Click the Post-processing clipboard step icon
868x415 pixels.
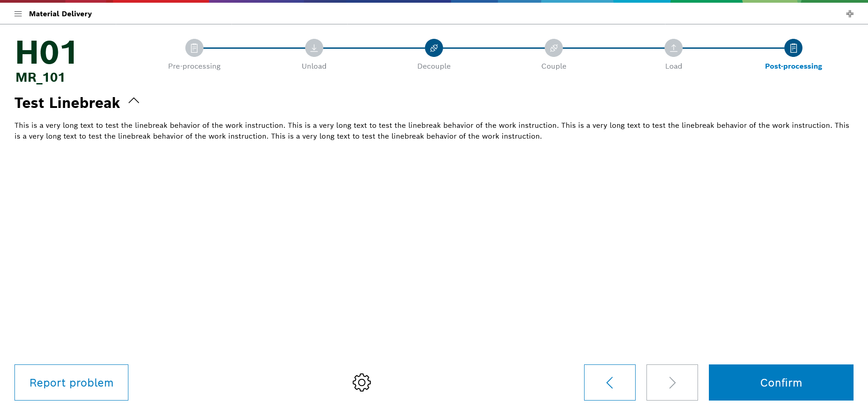793,48
